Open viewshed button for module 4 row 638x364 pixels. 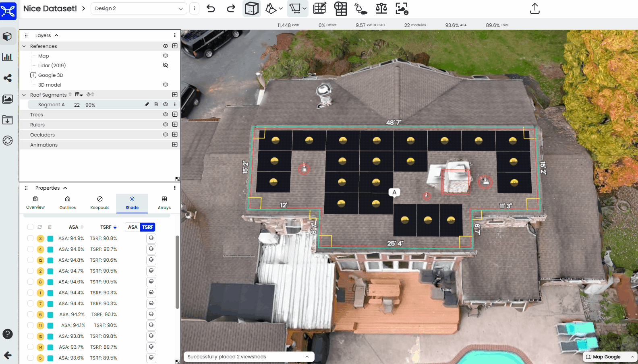[151, 249]
